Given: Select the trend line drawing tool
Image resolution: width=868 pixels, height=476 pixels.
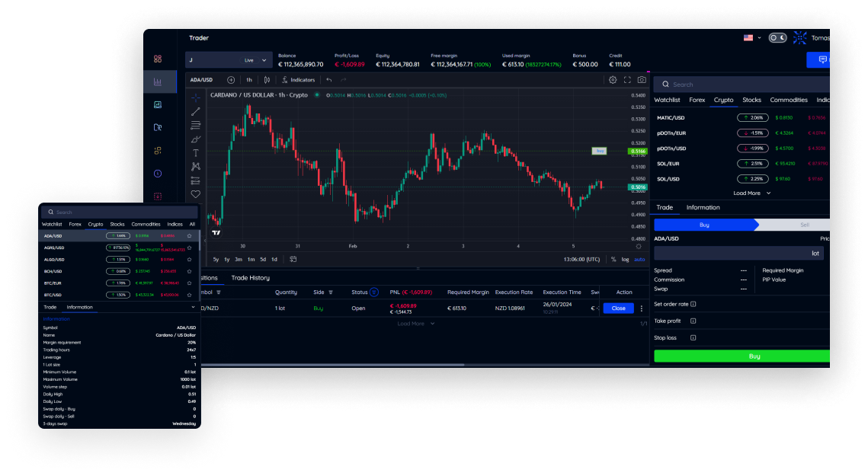Looking at the screenshot, I should pyautogui.click(x=196, y=112).
